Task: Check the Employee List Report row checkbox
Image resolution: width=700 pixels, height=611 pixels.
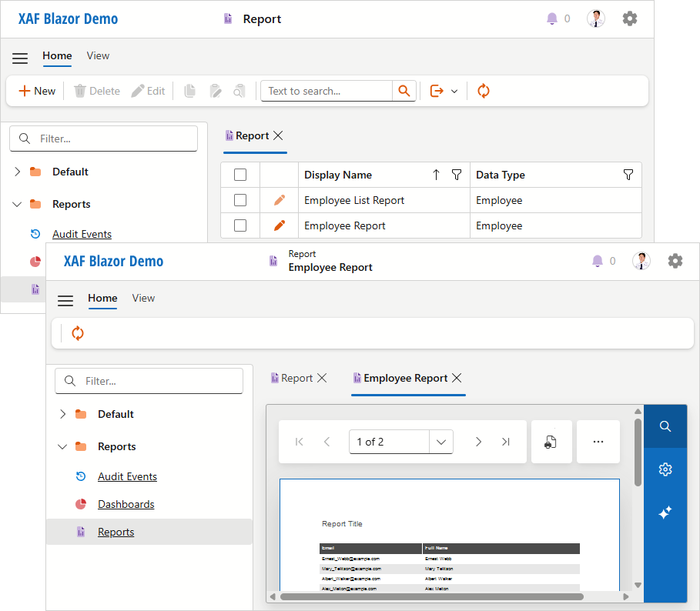Action: pyautogui.click(x=240, y=200)
